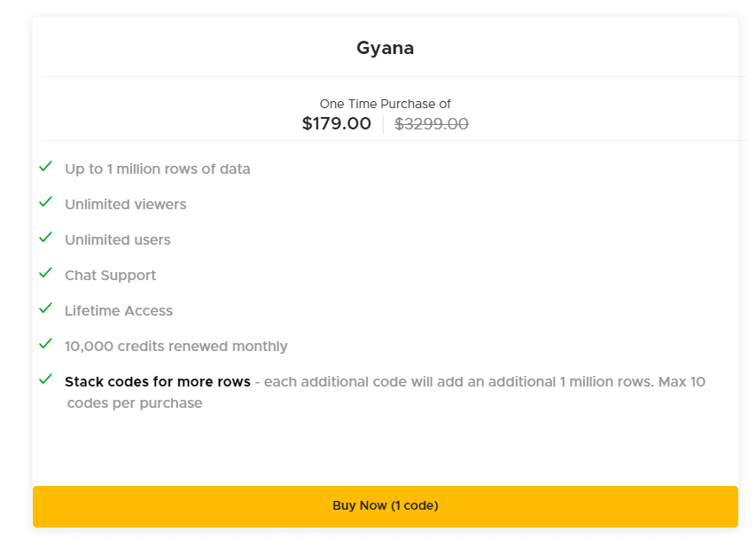
Task: Click the green checkmark beside Up to 1 million rows
Action: pos(44,168)
